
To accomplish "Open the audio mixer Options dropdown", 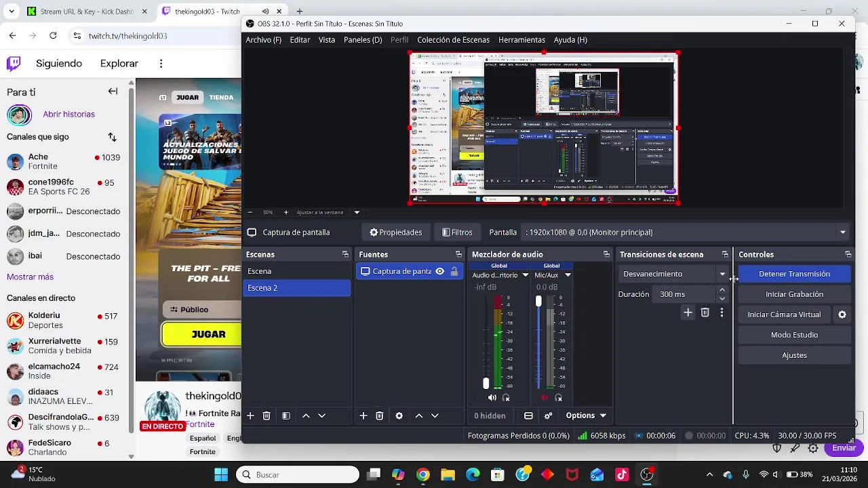I will tap(586, 415).
